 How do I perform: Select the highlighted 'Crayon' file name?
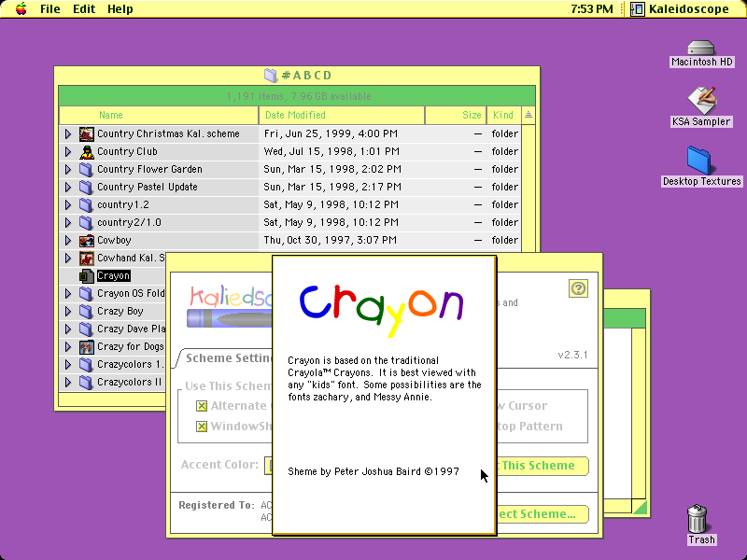click(x=113, y=275)
